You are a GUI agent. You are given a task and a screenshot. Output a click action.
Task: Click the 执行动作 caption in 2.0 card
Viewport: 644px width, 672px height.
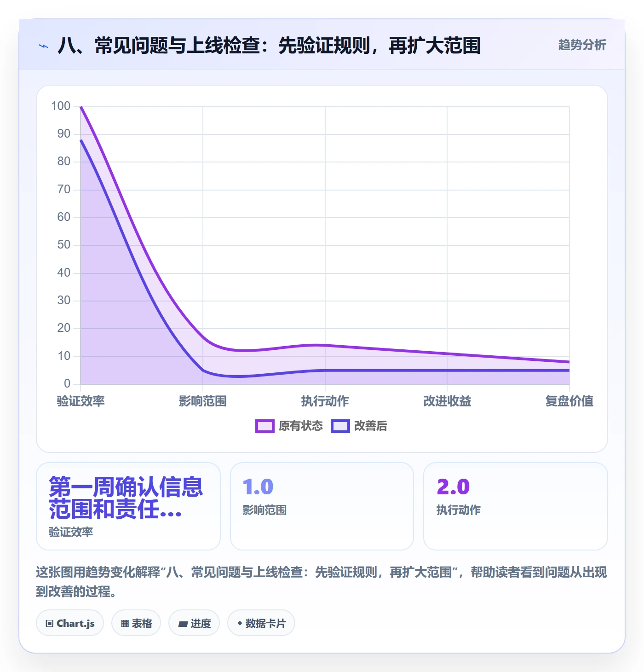tap(459, 510)
